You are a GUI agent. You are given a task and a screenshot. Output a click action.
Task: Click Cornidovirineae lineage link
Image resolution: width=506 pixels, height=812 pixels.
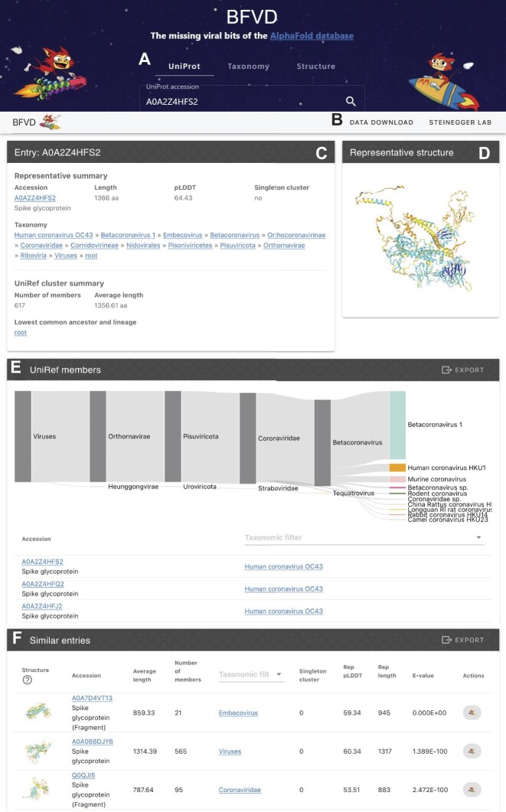pos(94,246)
